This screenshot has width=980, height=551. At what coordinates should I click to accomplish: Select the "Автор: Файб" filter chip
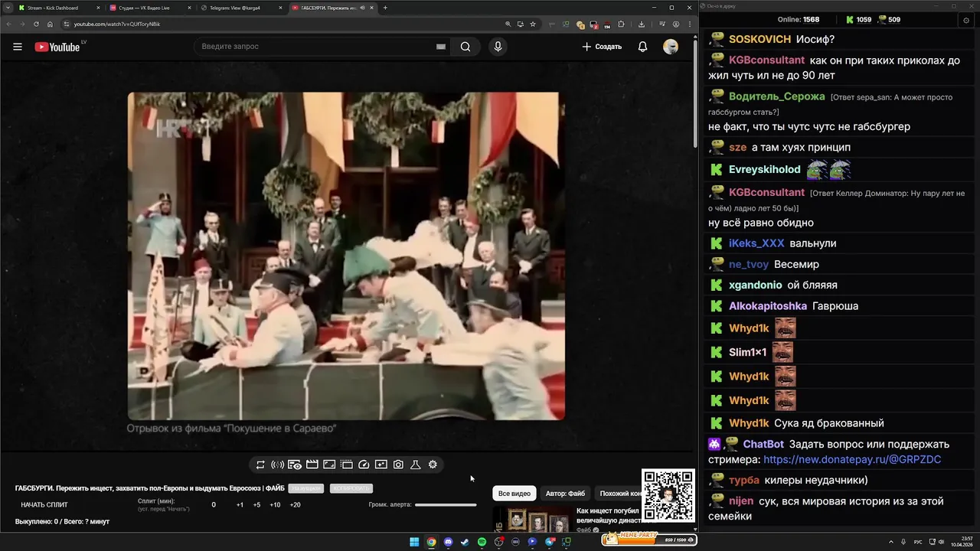point(565,494)
